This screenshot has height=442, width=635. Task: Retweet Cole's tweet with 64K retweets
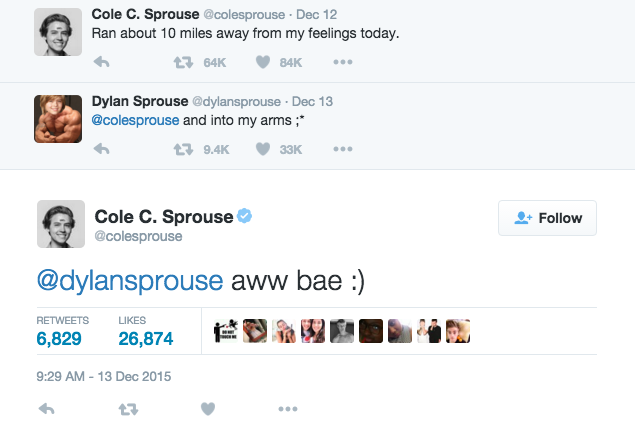click(x=183, y=62)
